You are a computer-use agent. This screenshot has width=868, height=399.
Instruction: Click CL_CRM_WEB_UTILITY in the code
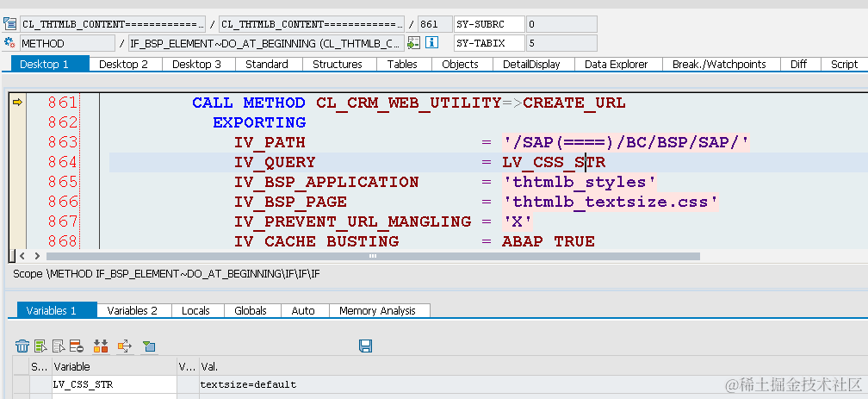[408, 103]
